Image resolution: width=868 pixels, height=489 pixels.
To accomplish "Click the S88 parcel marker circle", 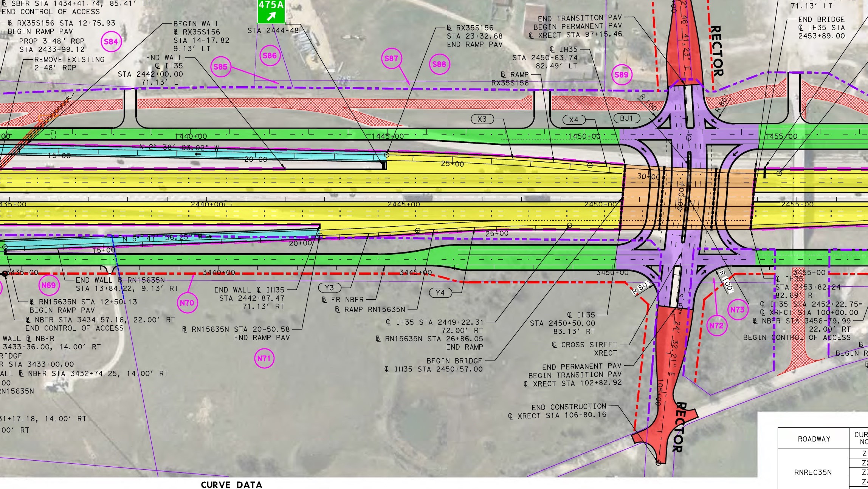I will (439, 64).
